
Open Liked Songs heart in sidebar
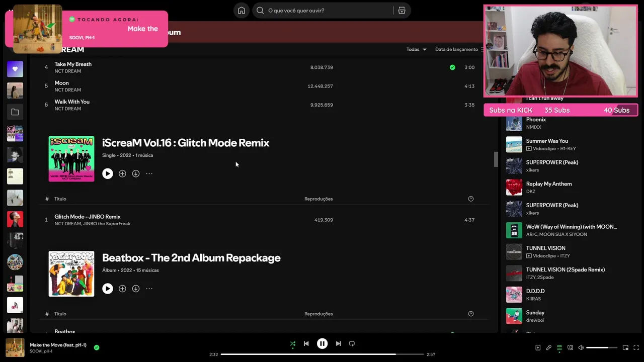[15, 69]
